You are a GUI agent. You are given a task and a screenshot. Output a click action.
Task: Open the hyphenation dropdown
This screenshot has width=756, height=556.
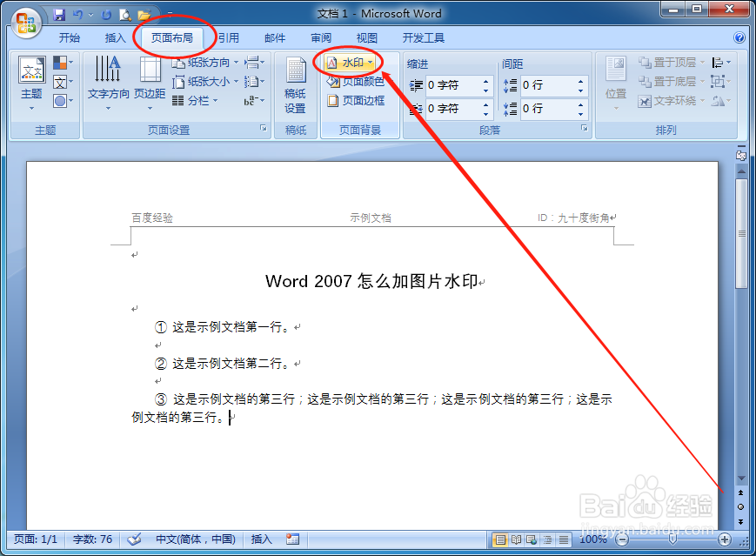click(254, 101)
